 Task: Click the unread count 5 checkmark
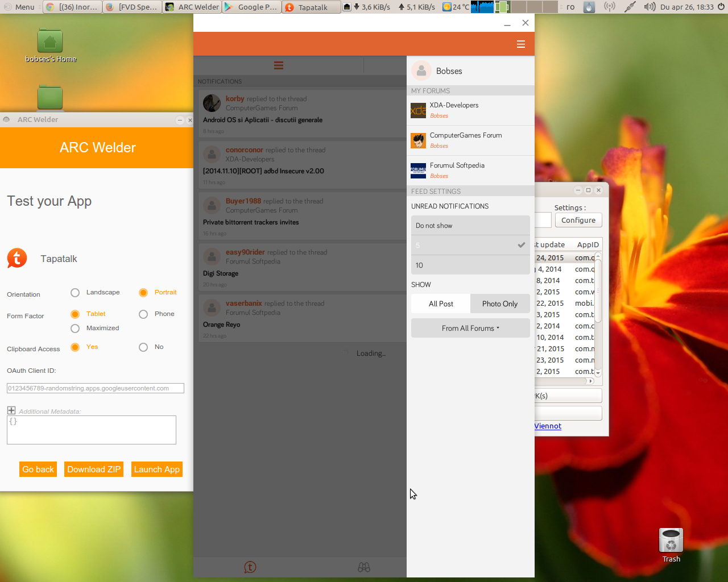[521, 245]
